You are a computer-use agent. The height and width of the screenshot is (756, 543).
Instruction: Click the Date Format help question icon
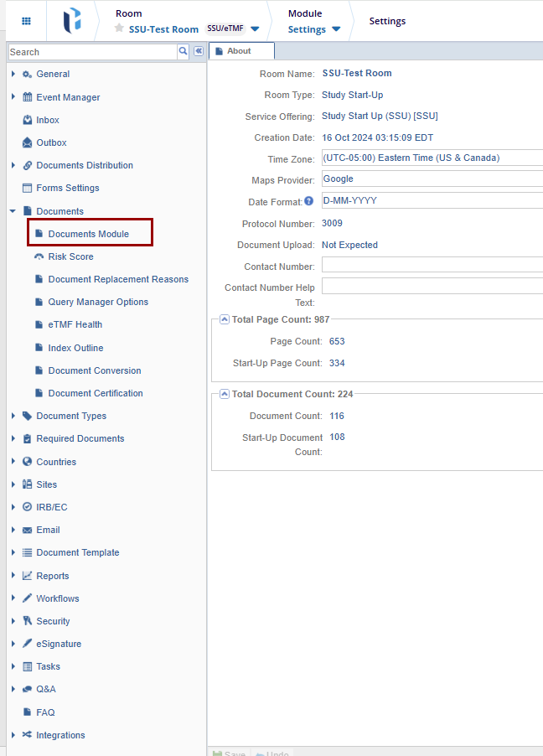308,201
